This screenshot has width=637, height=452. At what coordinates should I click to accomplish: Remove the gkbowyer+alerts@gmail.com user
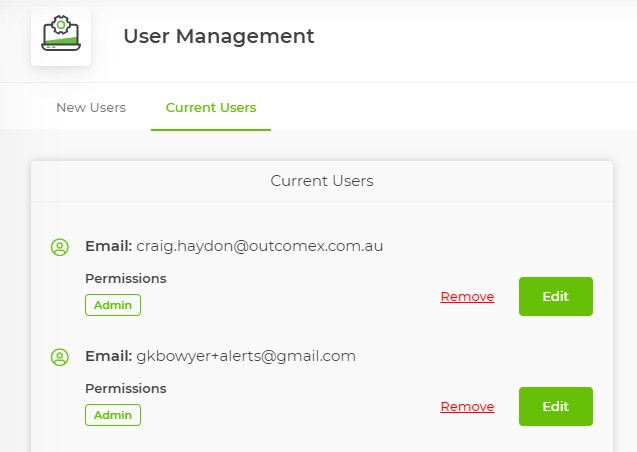(x=467, y=406)
